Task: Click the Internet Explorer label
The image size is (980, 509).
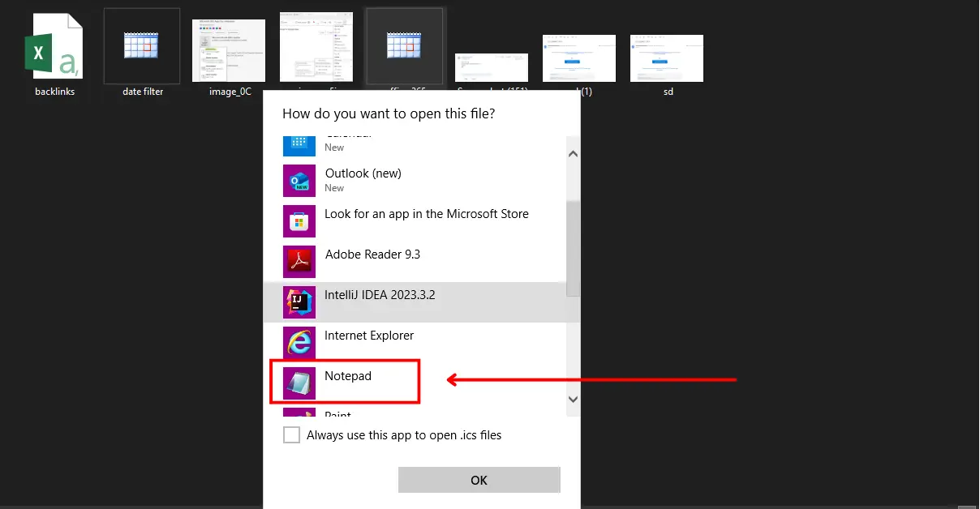Action: point(369,336)
